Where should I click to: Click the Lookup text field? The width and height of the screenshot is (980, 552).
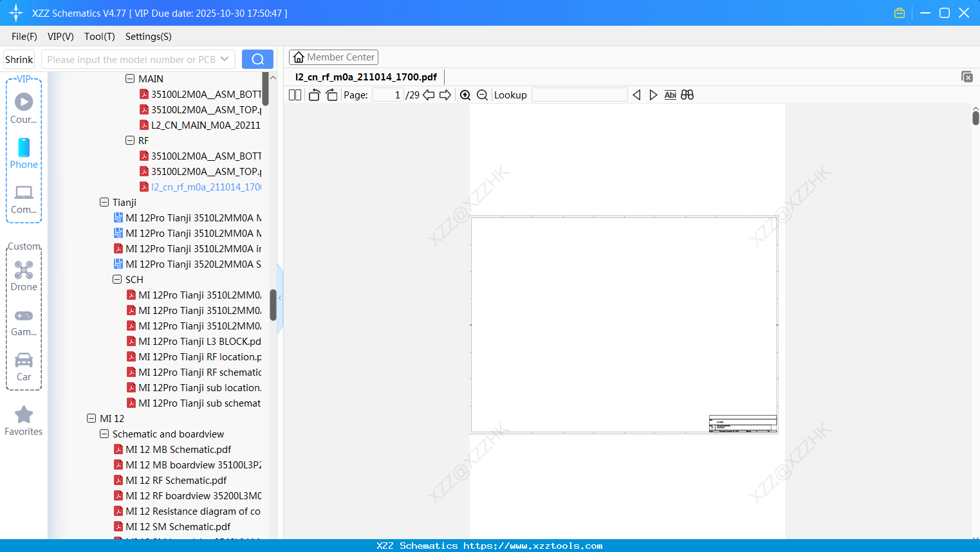coord(579,95)
